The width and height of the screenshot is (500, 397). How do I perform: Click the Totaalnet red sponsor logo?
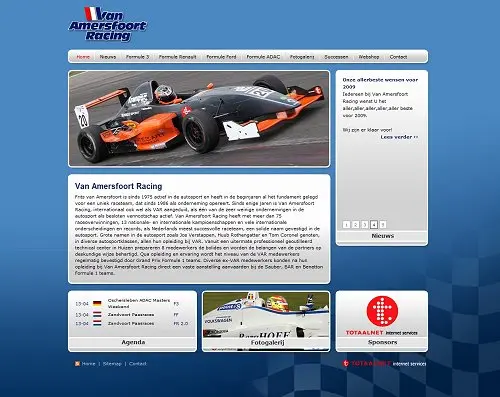tap(382, 315)
